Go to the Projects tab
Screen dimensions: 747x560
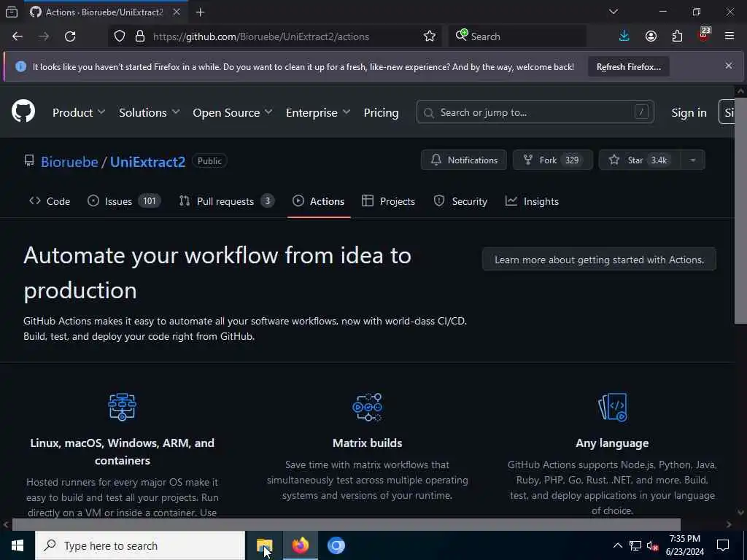(x=388, y=201)
